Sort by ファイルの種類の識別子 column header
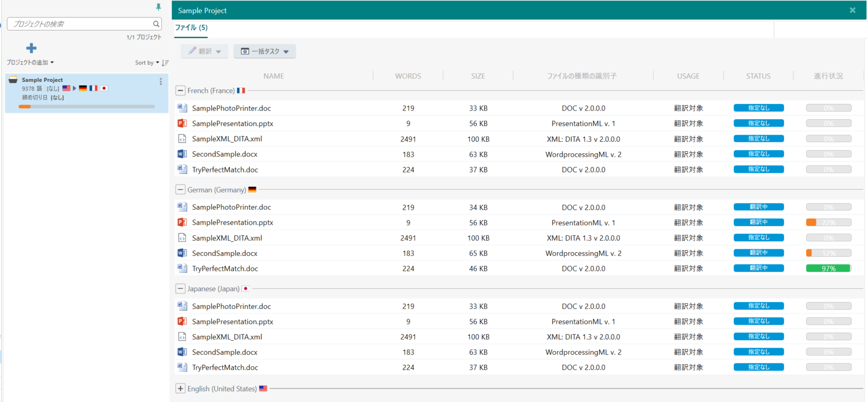 coord(582,76)
